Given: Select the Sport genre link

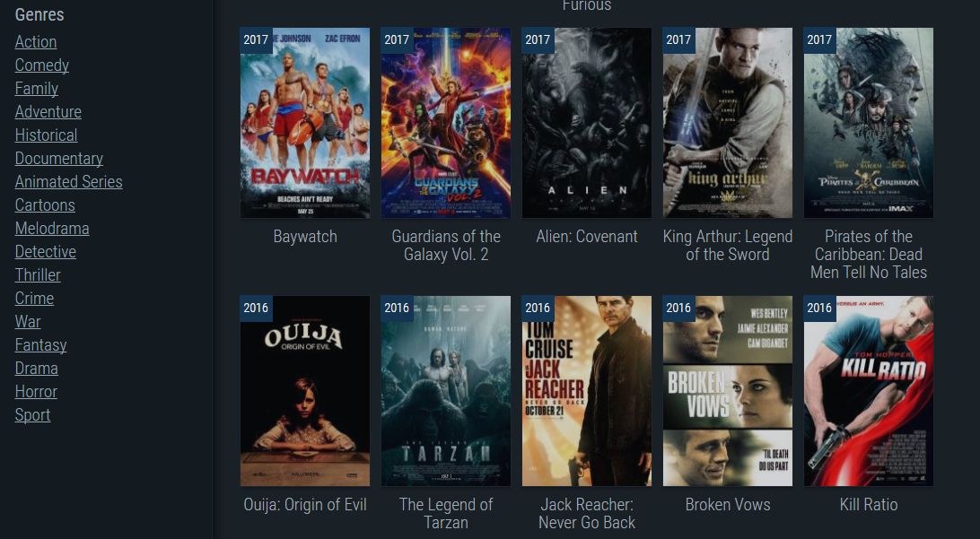Looking at the screenshot, I should [x=32, y=414].
